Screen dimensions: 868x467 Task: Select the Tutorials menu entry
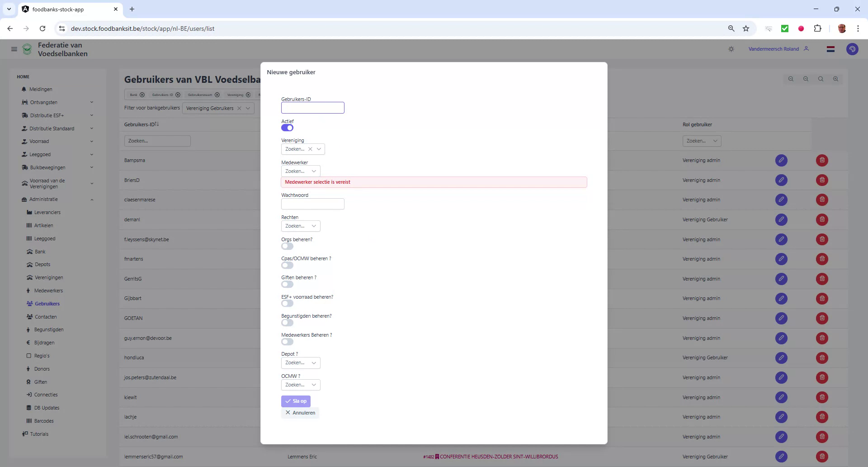(38, 434)
